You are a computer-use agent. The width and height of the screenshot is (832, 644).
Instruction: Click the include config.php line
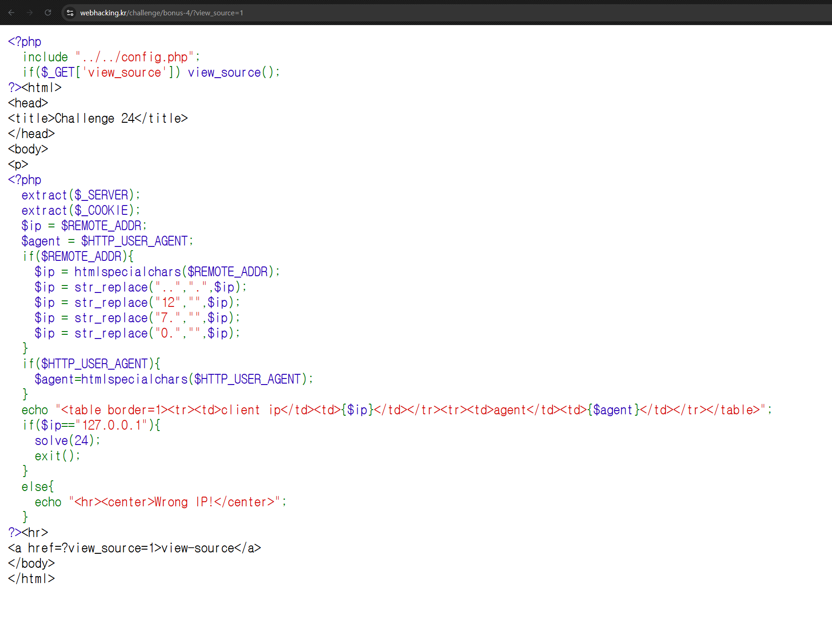111,57
